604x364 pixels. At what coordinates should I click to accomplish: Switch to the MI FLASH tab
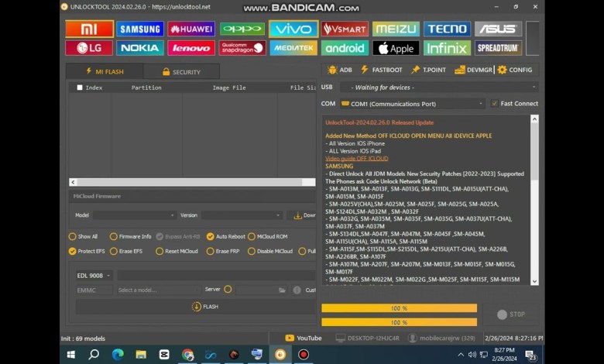pyautogui.click(x=105, y=72)
